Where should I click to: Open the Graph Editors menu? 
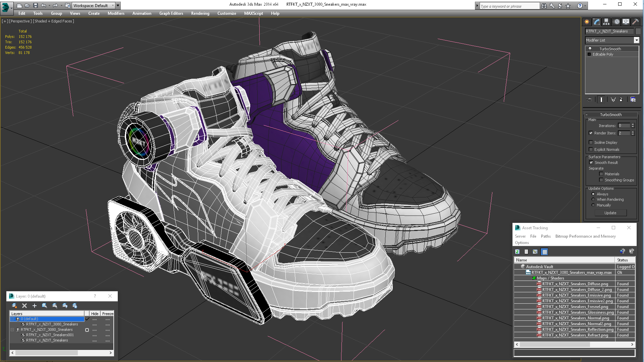pos(171,13)
